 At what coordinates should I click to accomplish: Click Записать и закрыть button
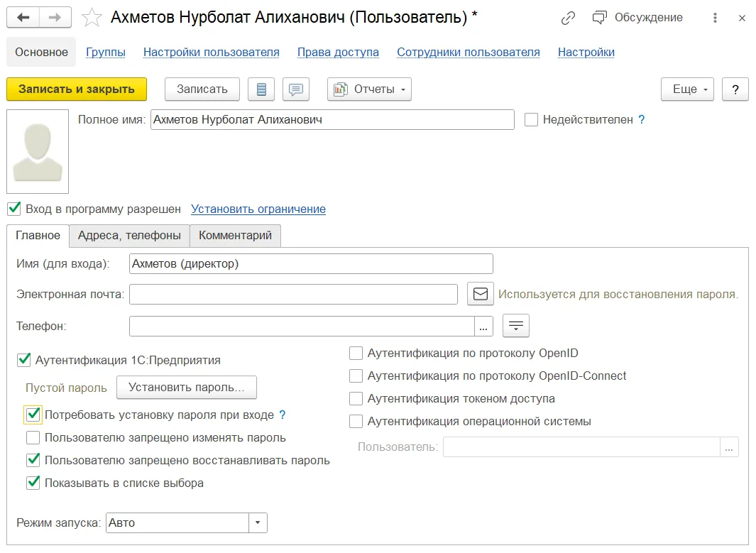(x=77, y=89)
